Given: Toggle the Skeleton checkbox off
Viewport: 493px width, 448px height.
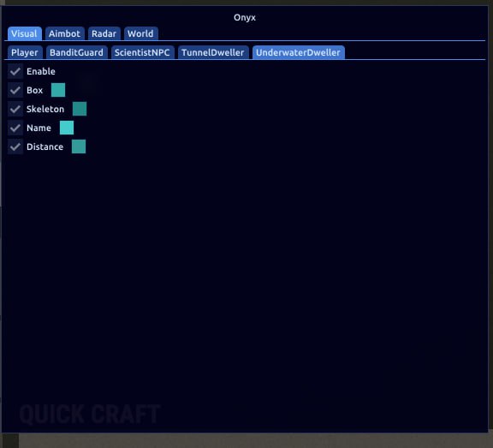Looking at the screenshot, I should pyautogui.click(x=15, y=109).
